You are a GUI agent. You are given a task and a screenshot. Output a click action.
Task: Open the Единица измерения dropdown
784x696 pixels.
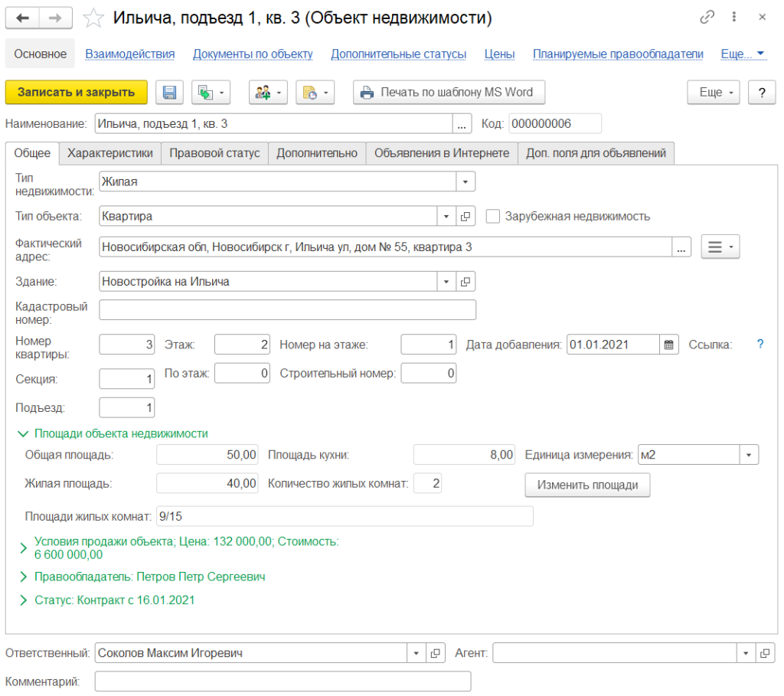(748, 455)
